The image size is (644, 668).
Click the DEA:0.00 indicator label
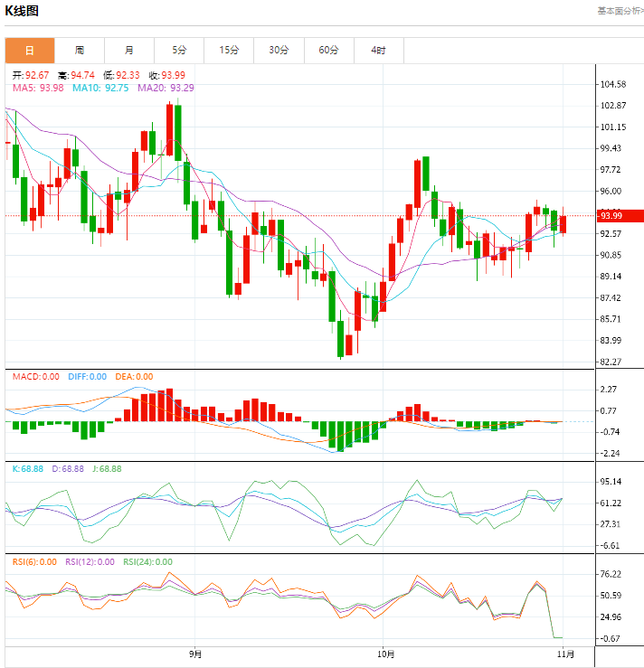coord(134,377)
